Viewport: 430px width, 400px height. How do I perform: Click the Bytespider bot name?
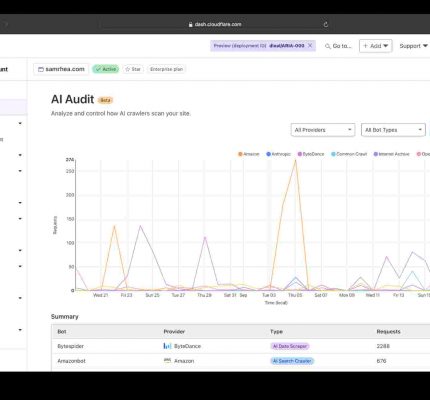[x=71, y=346]
